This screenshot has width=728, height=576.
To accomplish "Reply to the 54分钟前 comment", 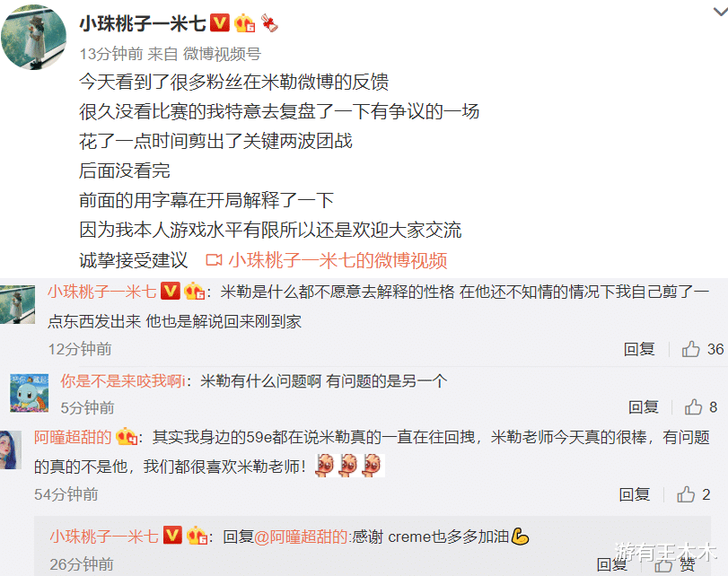I will click(x=635, y=494).
